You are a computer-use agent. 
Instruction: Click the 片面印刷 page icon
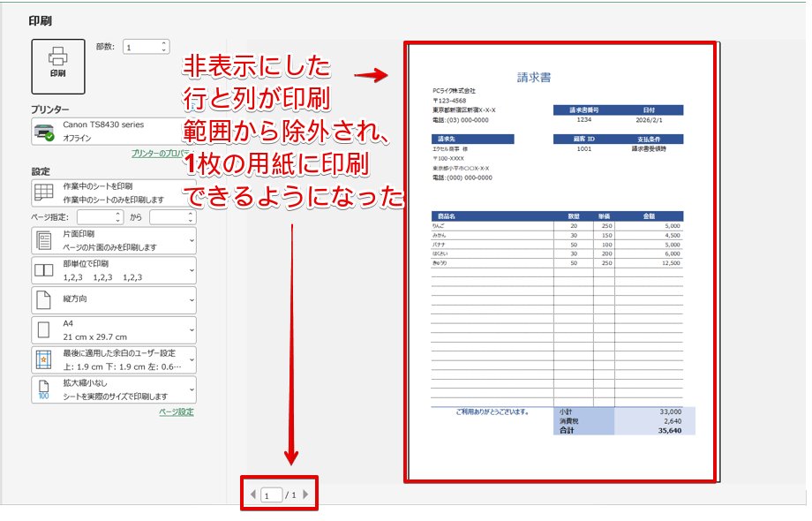pyautogui.click(x=43, y=240)
